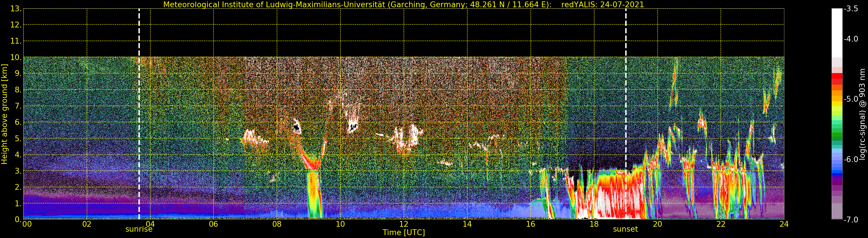Click the '13.' tick on the height axis

click(16, 9)
